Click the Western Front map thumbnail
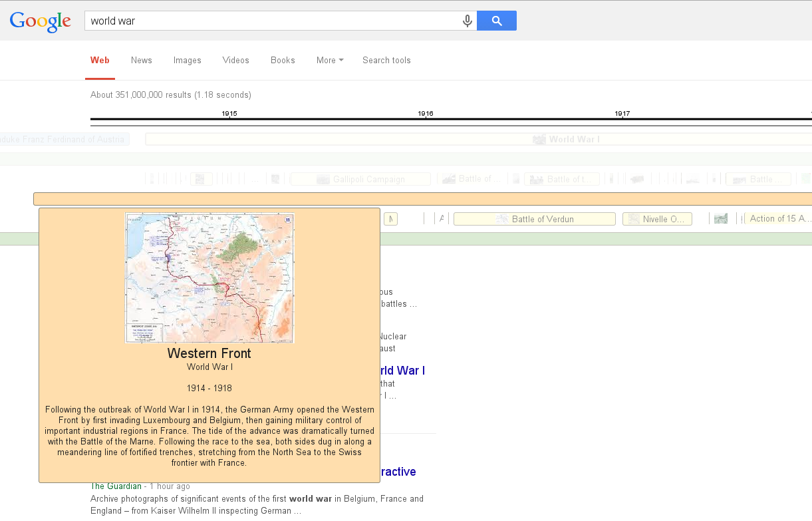 pos(209,277)
